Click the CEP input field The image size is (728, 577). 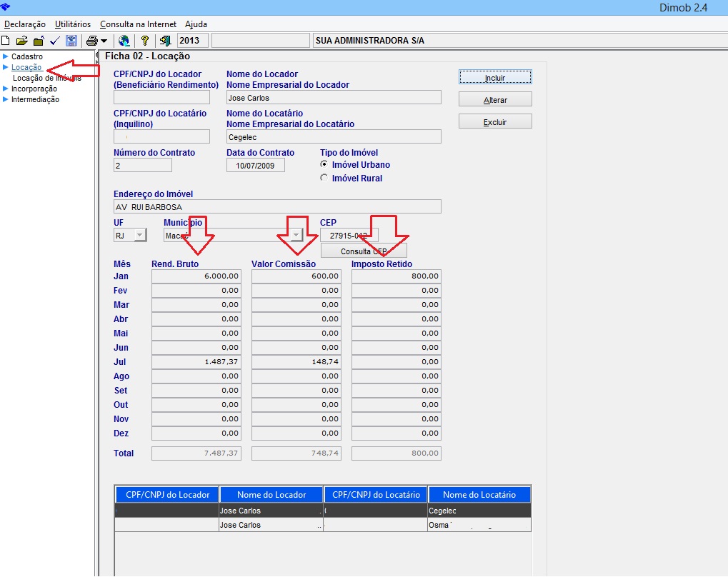click(349, 236)
